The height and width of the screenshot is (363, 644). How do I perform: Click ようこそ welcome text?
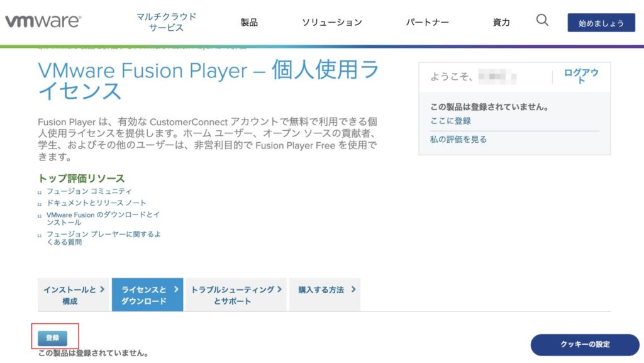[452, 77]
